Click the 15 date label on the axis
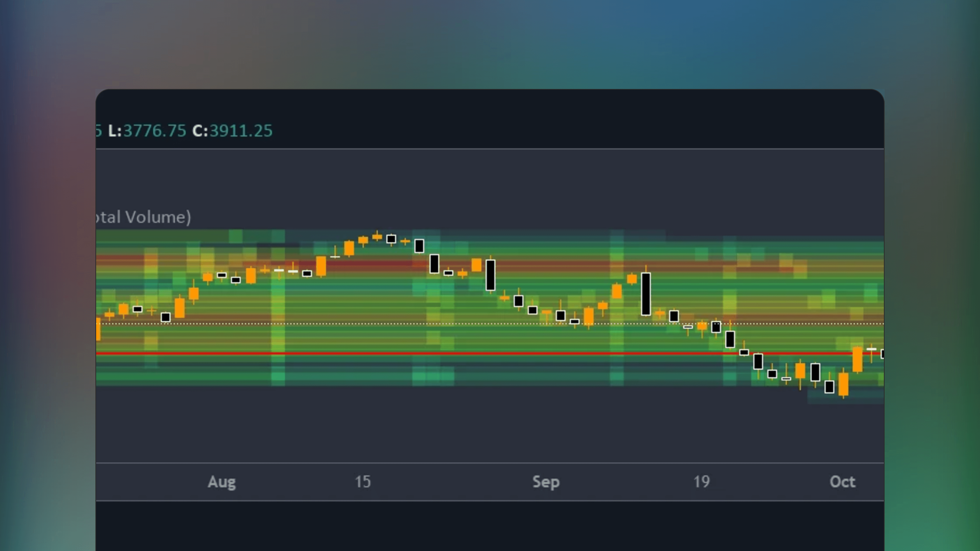The image size is (980, 551). pyautogui.click(x=363, y=481)
